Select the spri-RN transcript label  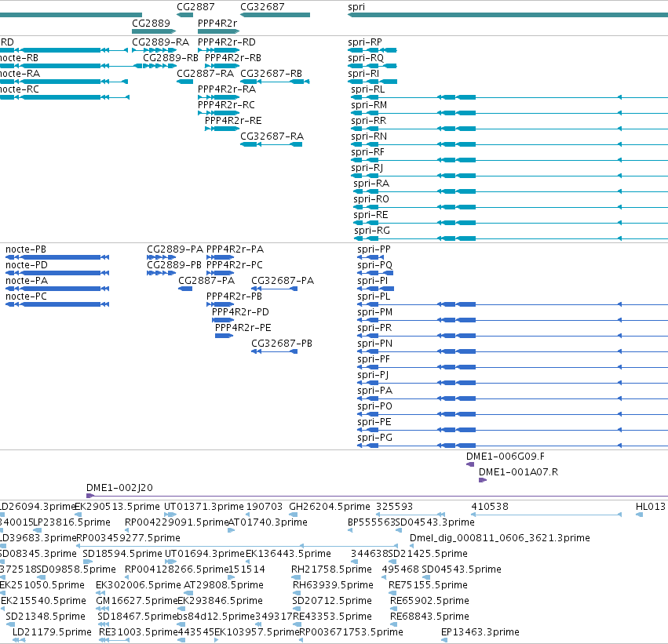click(369, 136)
